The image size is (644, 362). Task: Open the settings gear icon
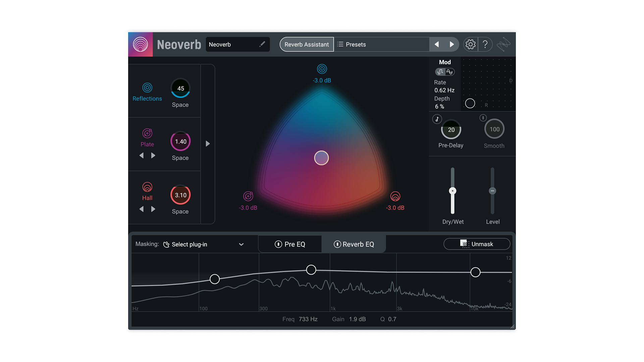point(470,44)
